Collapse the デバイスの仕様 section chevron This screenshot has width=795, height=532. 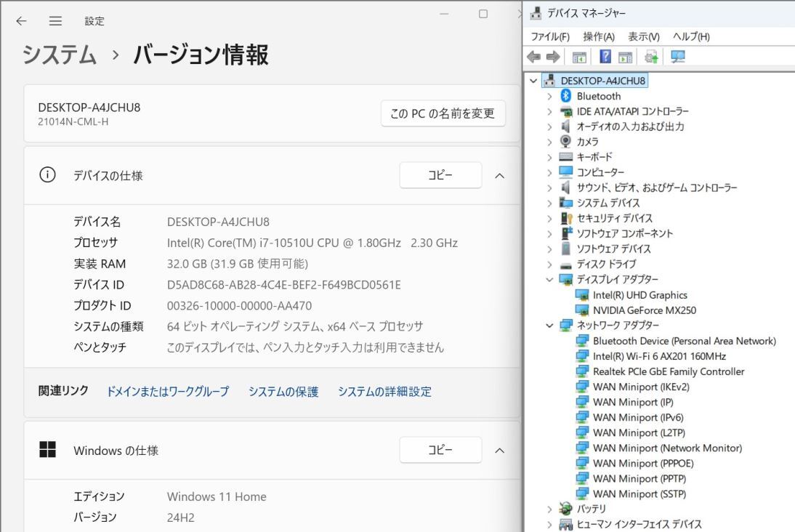(x=499, y=175)
